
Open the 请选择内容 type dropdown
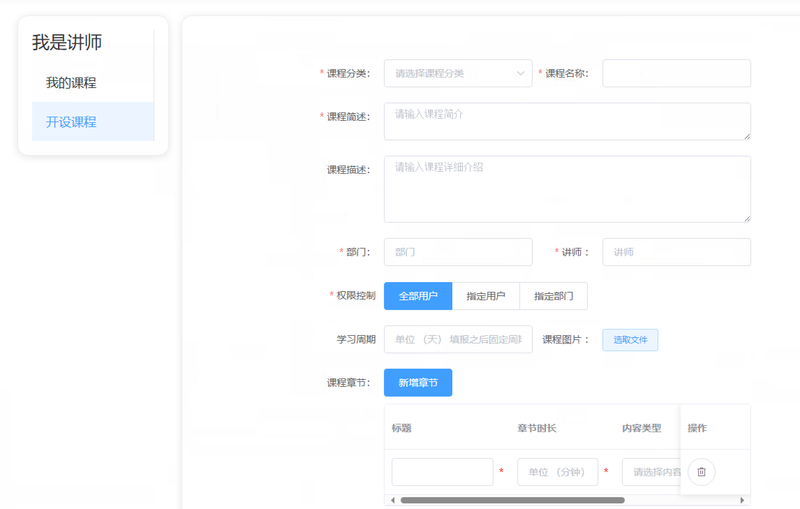[651, 472]
